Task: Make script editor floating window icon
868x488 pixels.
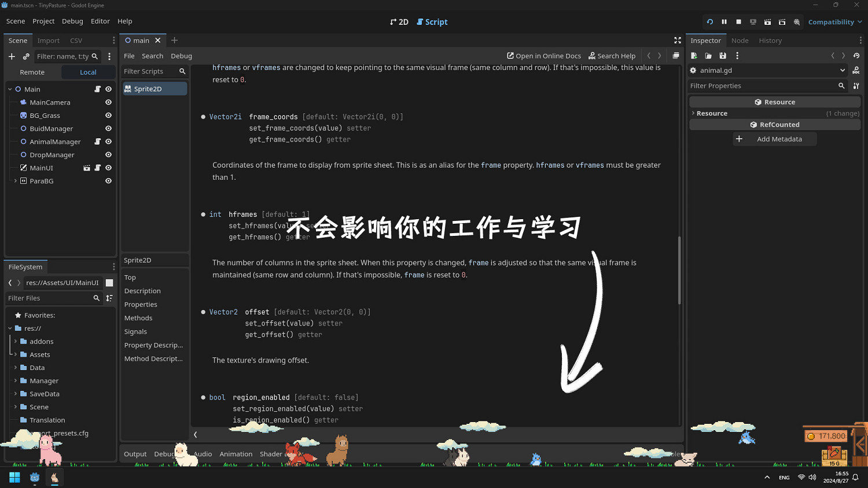Action: point(675,56)
